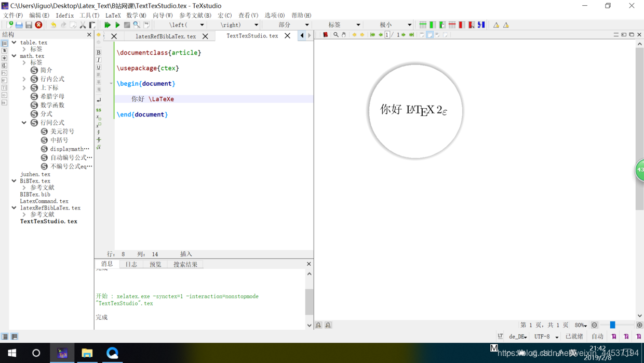Close the TextTexStudio.tex tab
Screen dimensions: 644x363
pos(287,36)
